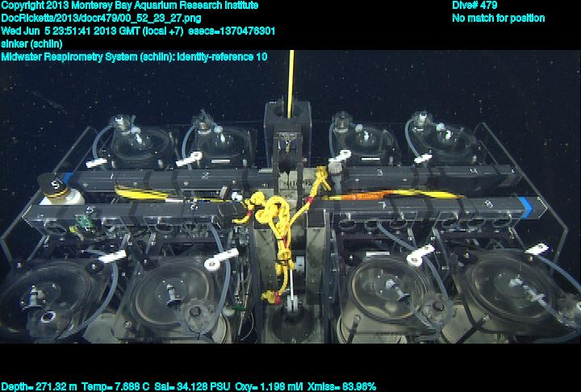581x392 pixels.
Task: Click the vertical yellow tether line
Action: point(291,81)
